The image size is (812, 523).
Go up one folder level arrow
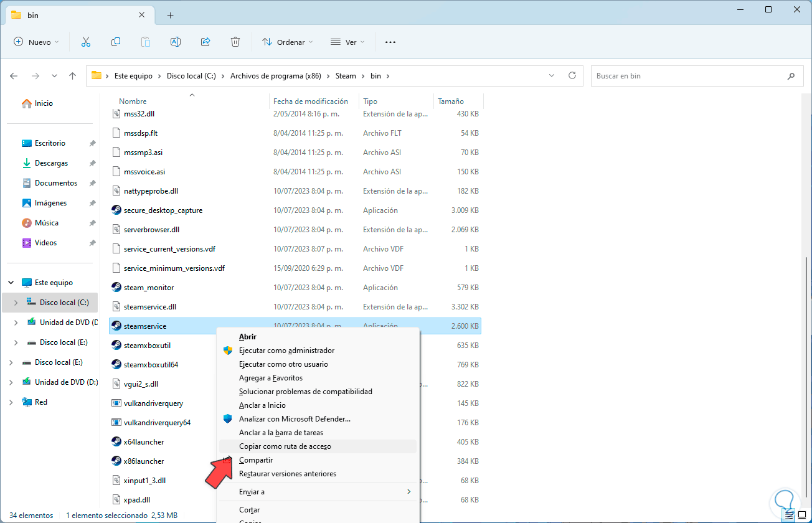pyautogui.click(x=73, y=76)
